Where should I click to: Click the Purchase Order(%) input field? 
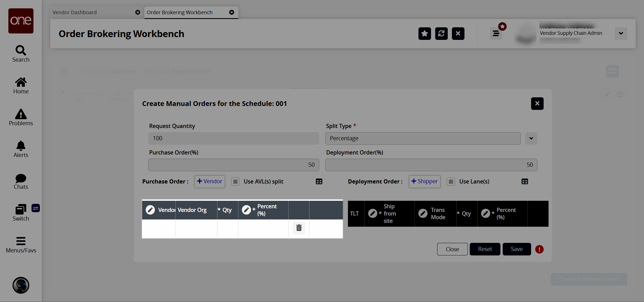pyautogui.click(x=233, y=165)
